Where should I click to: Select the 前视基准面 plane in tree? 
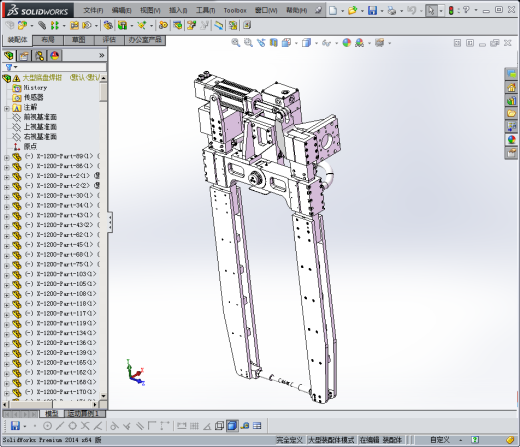click(x=40, y=117)
